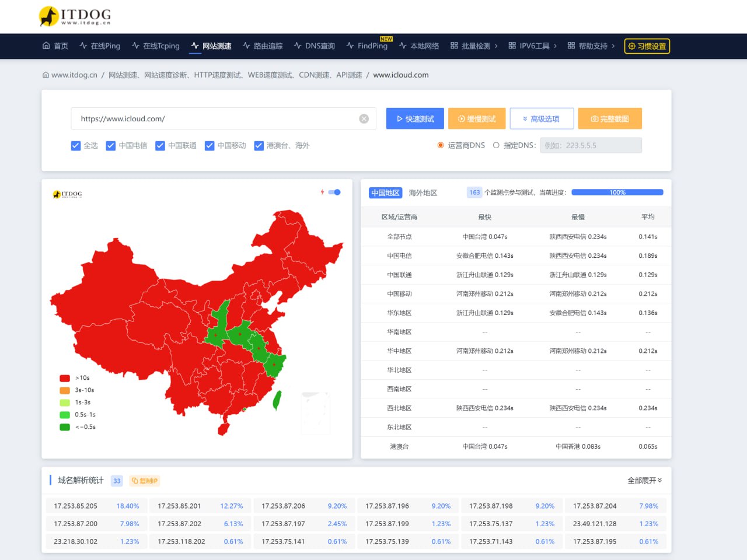Screen dimensions: 747x560
Task: Toggle 中国移动 checkbox
Action: (x=210, y=146)
